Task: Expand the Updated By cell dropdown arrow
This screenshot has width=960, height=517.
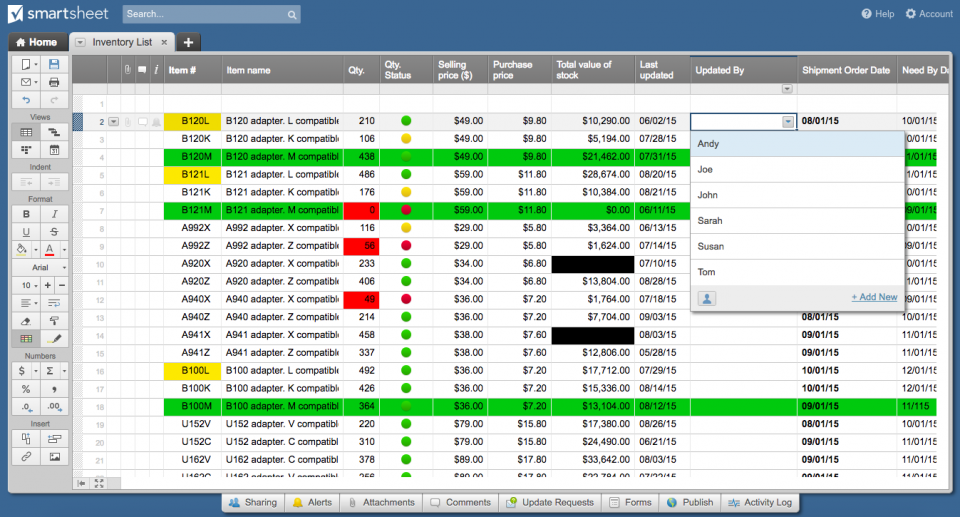Action: pos(788,121)
